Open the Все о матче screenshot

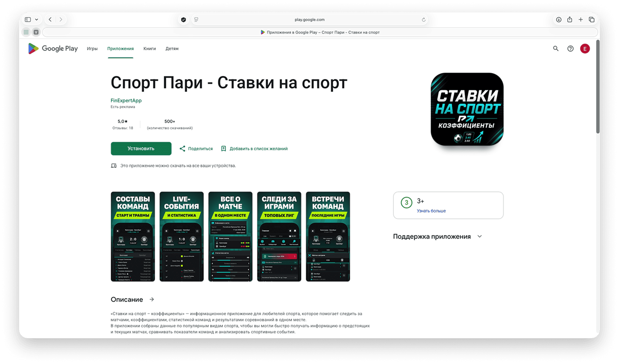click(230, 237)
